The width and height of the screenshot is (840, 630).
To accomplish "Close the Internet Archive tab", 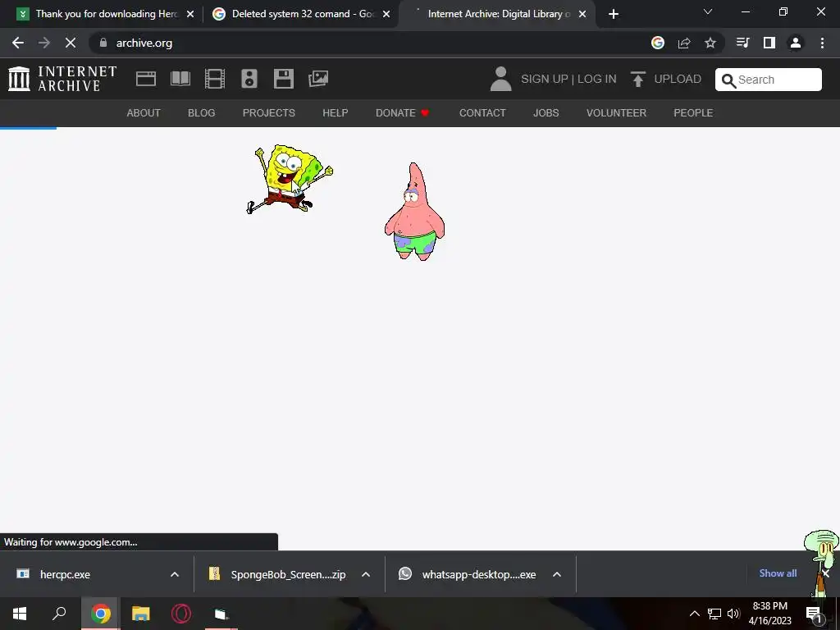I will (x=582, y=14).
